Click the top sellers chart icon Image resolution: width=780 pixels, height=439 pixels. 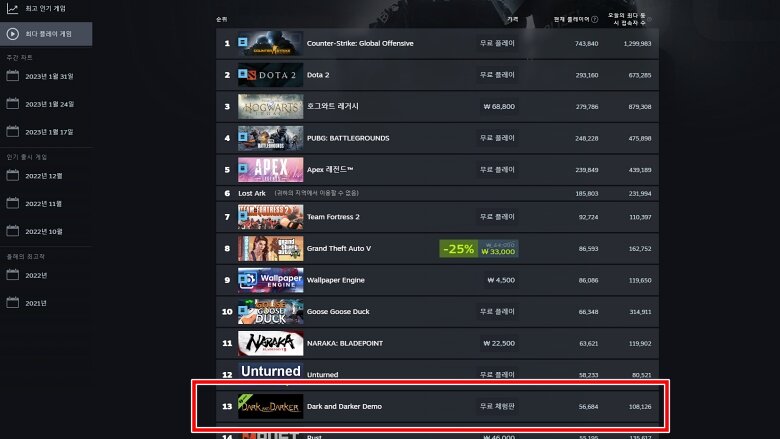(12, 8)
